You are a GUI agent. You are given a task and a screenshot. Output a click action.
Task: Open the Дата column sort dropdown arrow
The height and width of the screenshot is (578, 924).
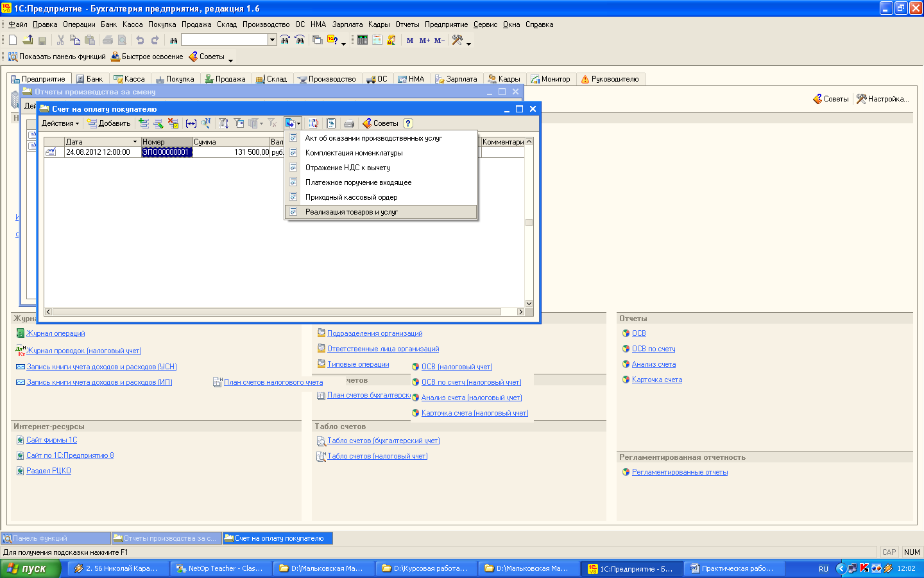tap(135, 142)
